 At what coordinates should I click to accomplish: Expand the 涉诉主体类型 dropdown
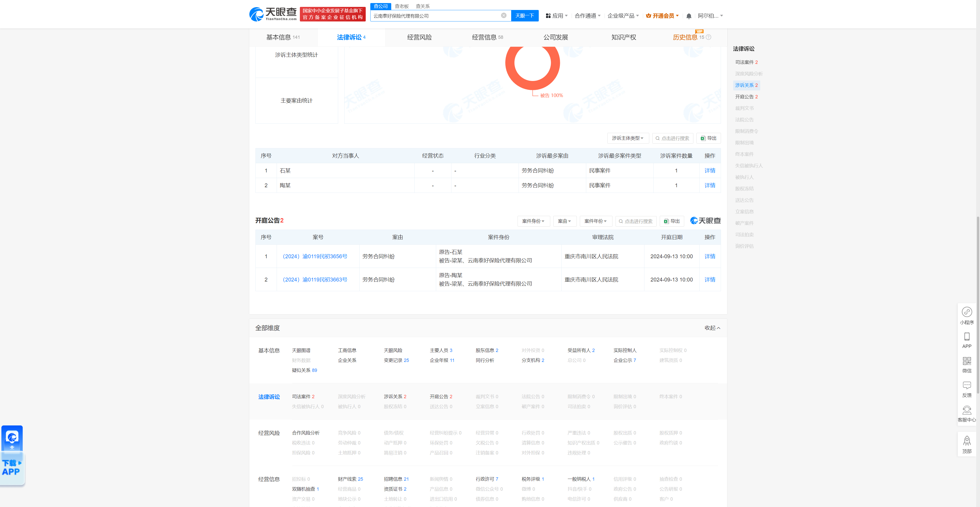[x=628, y=138]
